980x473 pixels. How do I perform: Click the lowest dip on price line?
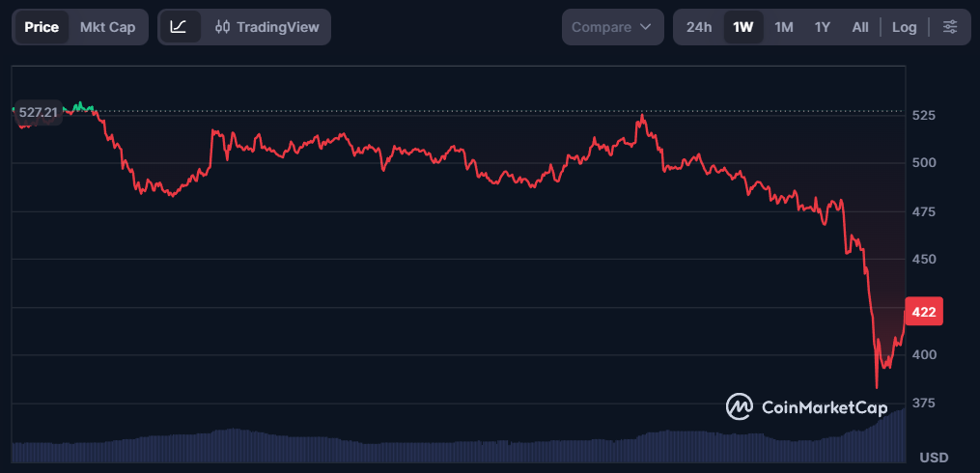click(877, 387)
